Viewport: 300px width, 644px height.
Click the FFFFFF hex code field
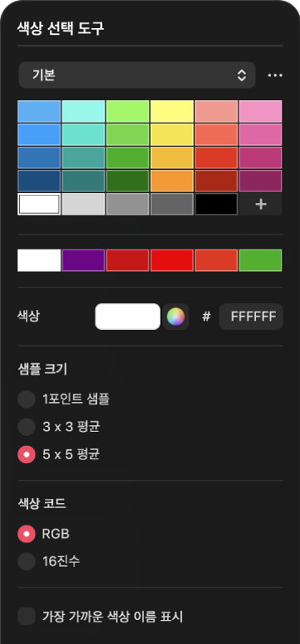251,317
